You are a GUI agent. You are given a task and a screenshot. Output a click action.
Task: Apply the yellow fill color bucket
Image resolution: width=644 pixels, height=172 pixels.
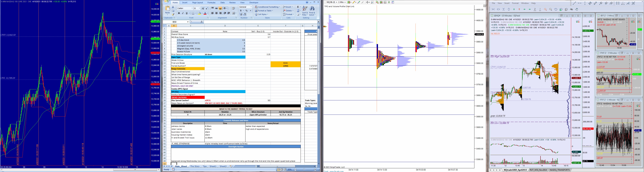[x=199, y=13]
